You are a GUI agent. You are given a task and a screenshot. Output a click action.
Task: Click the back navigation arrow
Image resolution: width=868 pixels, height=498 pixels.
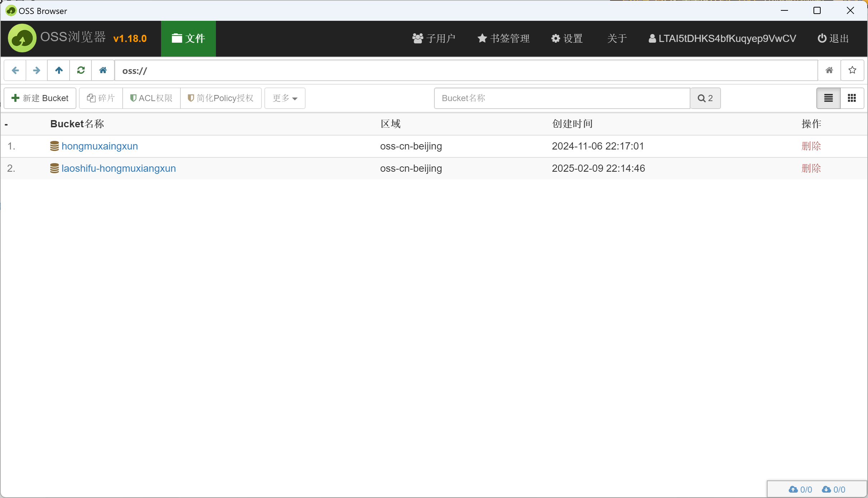[15, 70]
